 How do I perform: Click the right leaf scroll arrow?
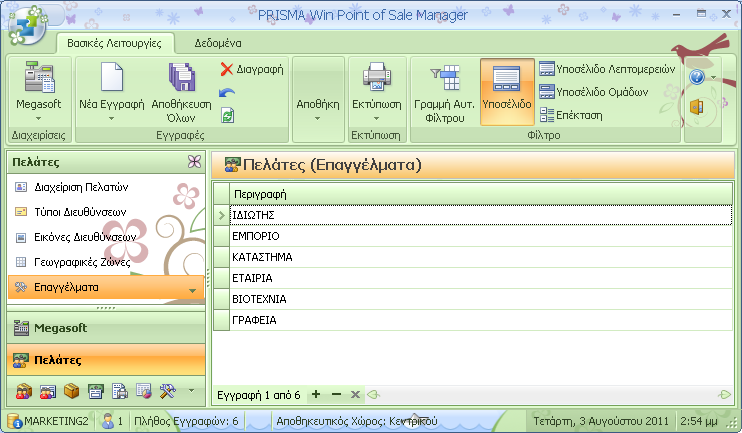724,394
